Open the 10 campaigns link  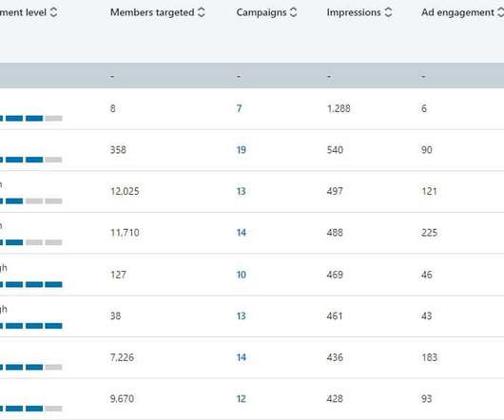242,275
